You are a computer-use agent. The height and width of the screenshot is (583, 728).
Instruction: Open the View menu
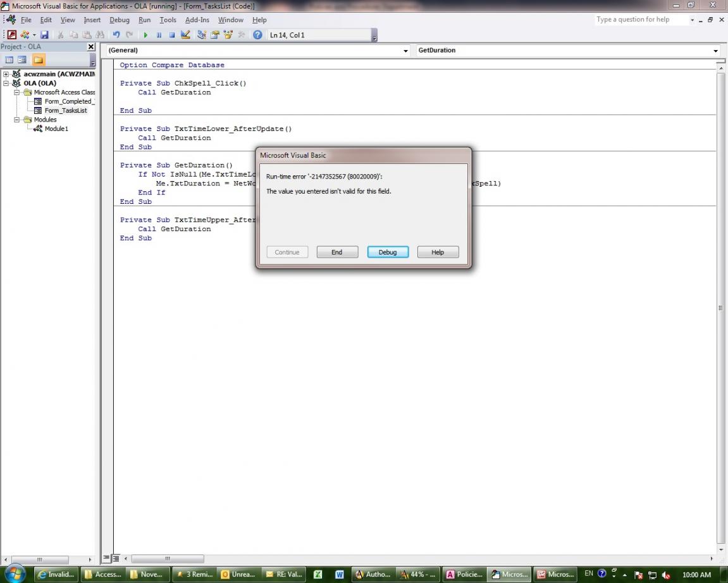point(67,20)
